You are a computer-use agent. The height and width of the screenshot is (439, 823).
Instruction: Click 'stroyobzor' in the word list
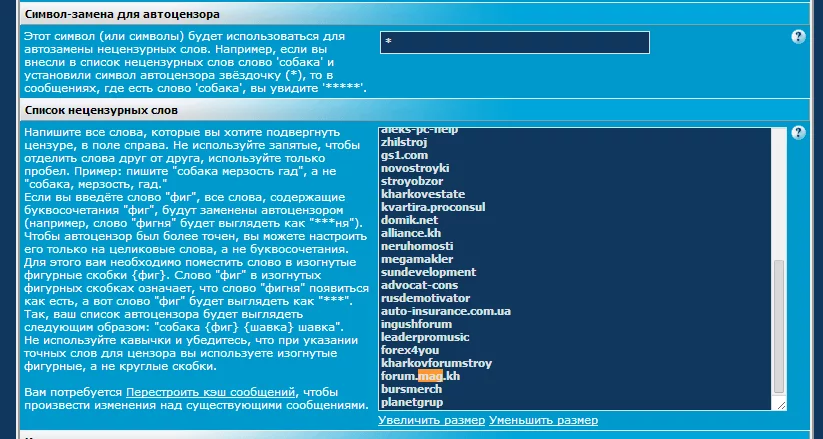412,181
